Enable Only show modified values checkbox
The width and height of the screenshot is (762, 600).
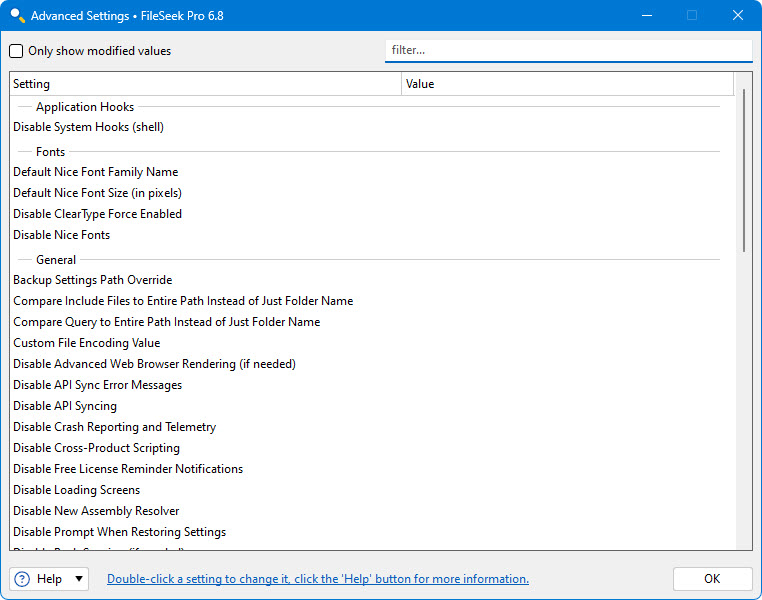16,51
